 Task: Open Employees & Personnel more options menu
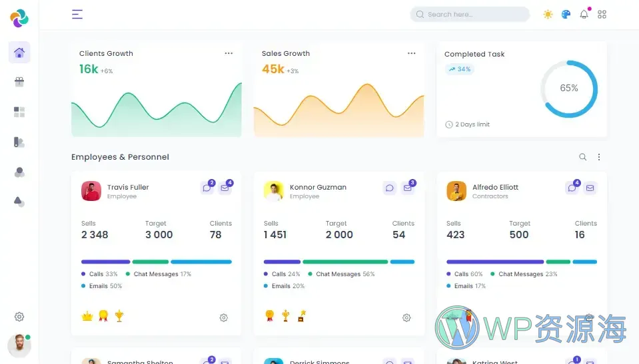(x=598, y=157)
